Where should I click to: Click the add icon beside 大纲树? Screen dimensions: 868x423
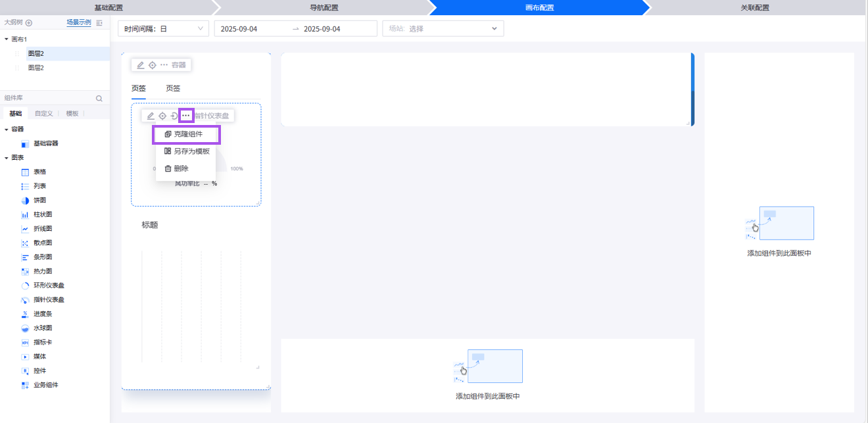tap(28, 22)
